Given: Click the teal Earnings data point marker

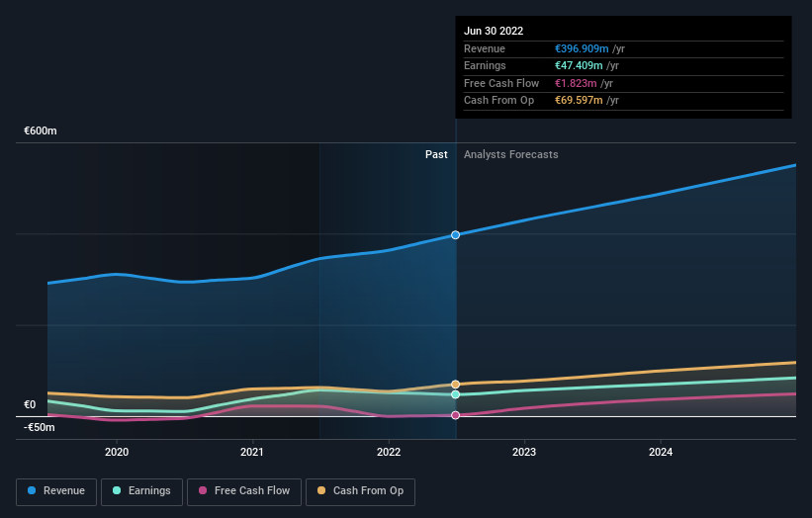Looking at the screenshot, I should click(x=455, y=394).
